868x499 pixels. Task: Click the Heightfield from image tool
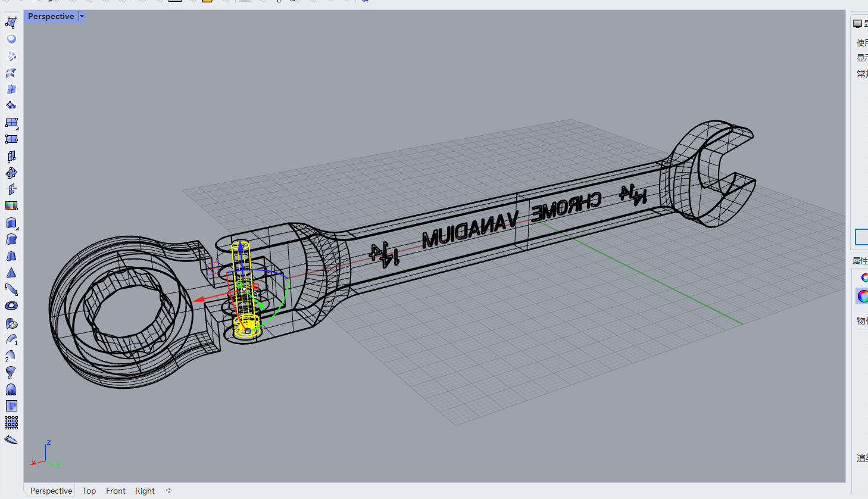tap(11, 406)
